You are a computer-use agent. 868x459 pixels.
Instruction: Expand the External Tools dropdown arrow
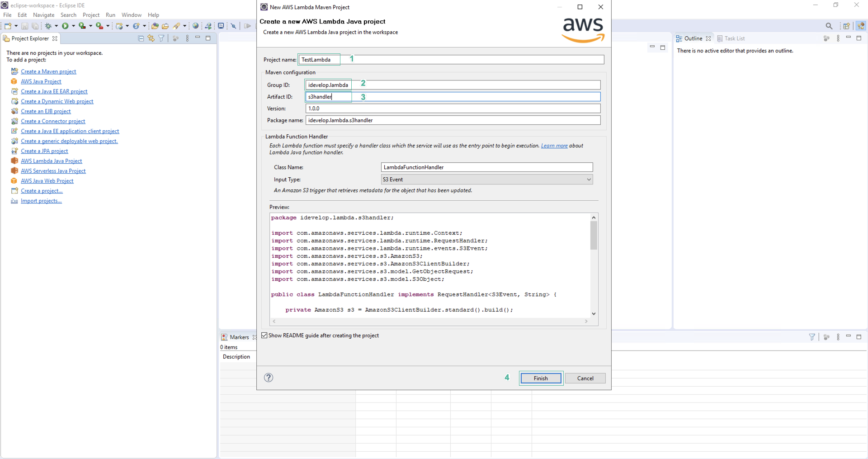click(108, 26)
